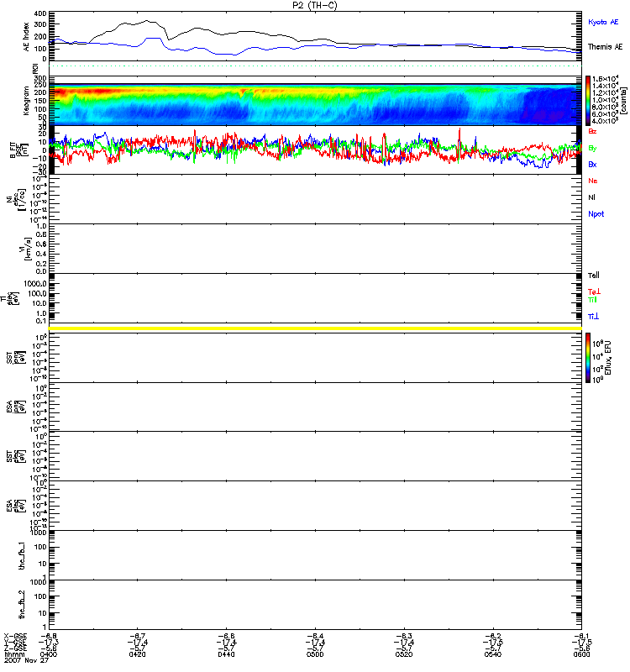Click the ROI dotted line row
The height and width of the screenshot is (672, 630).
315,66
